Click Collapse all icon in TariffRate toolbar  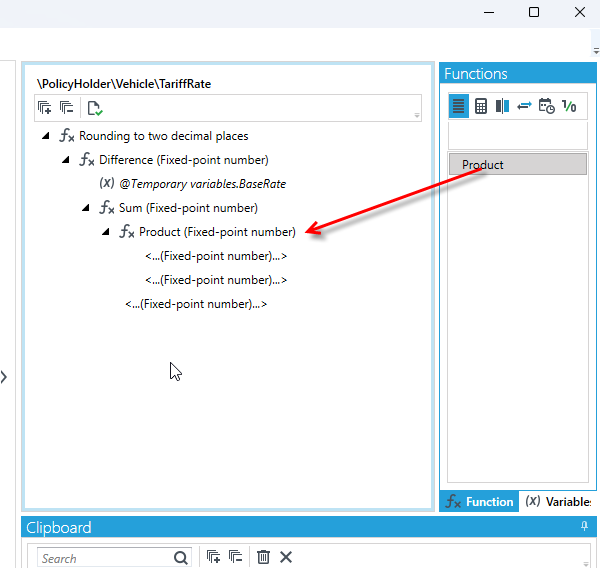tap(67, 108)
